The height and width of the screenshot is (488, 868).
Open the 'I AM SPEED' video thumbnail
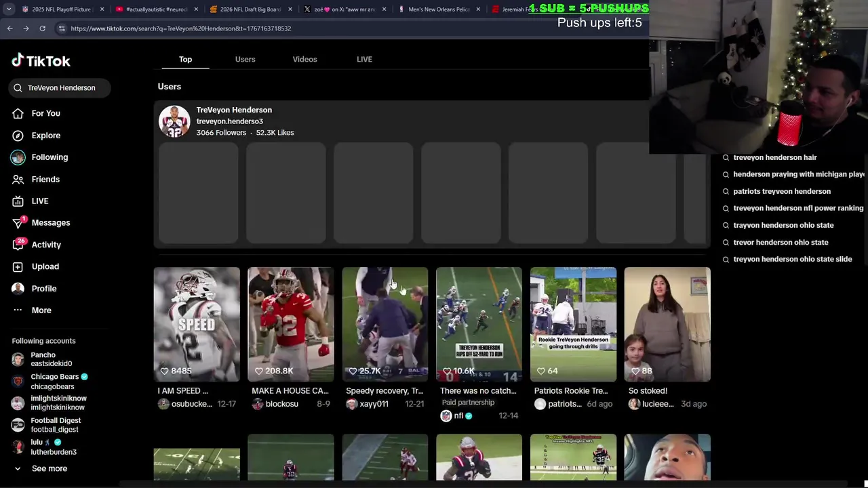click(x=197, y=324)
